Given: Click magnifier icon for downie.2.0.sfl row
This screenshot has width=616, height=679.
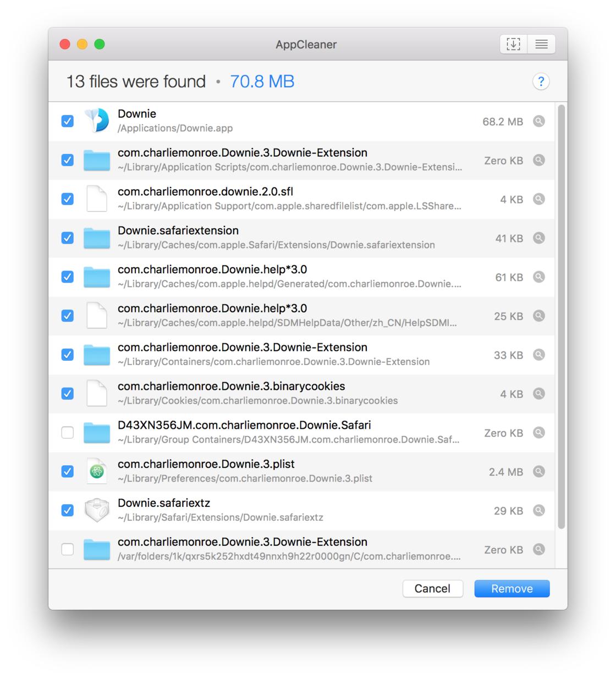Looking at the screenshot, I should click(539, 199).
